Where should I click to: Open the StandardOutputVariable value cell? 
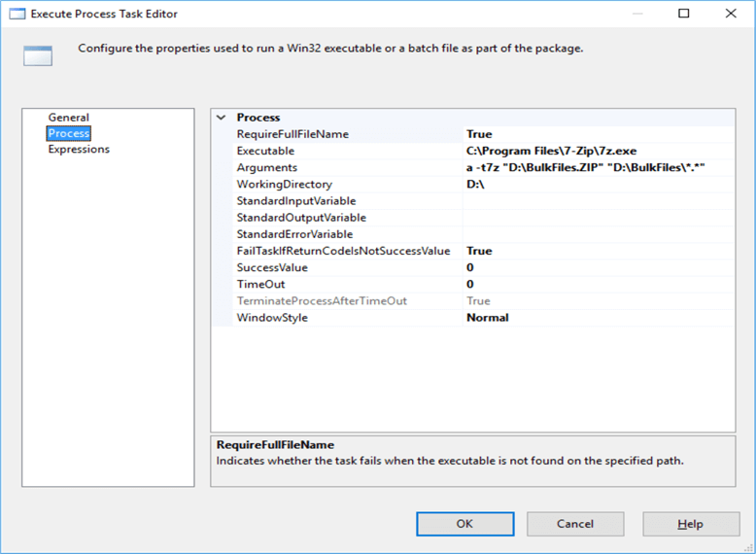point(598,217)
